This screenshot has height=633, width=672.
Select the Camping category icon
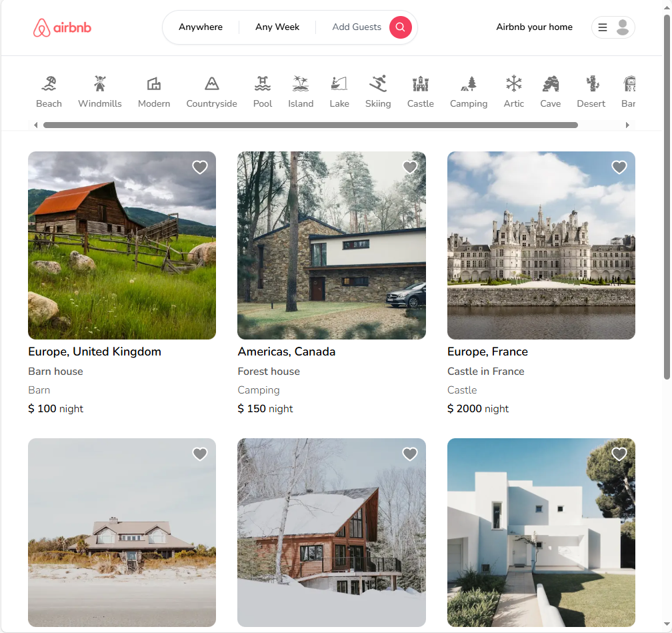[x=469, y=84]
